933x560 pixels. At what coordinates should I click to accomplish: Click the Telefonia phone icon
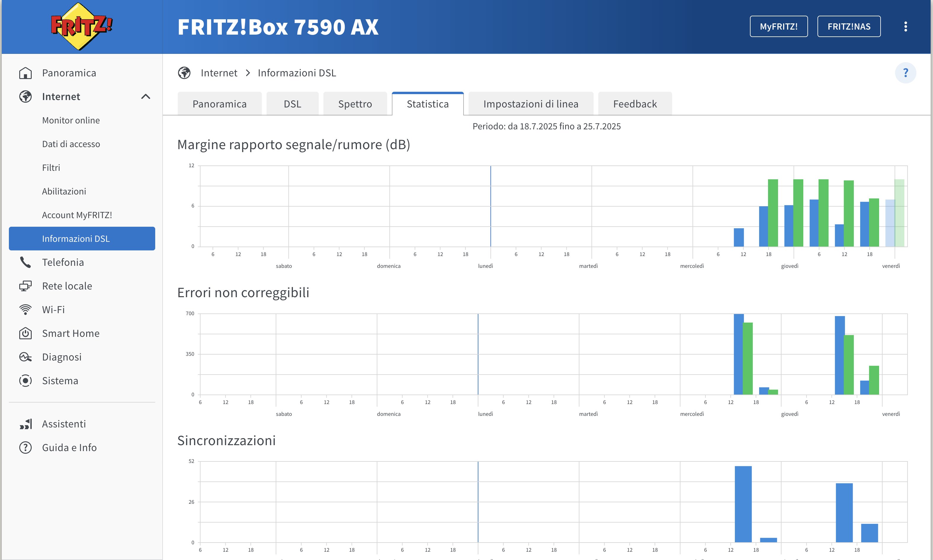click(x=25, y=262)
